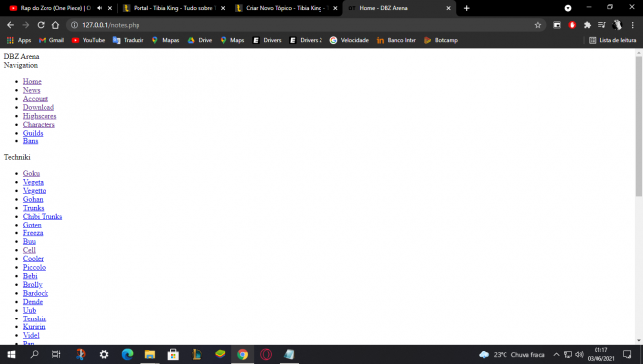643x364 pixels.
Task: Open the Kuririn link
Action: 34,327
